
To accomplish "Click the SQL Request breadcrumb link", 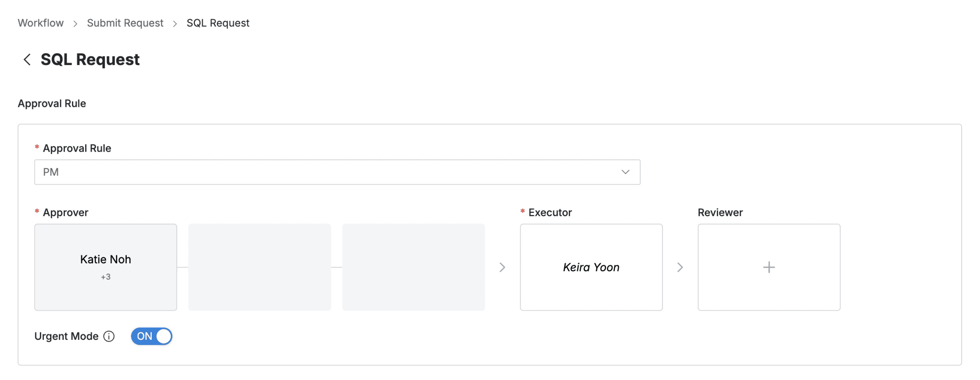I will tap(217, 23).
